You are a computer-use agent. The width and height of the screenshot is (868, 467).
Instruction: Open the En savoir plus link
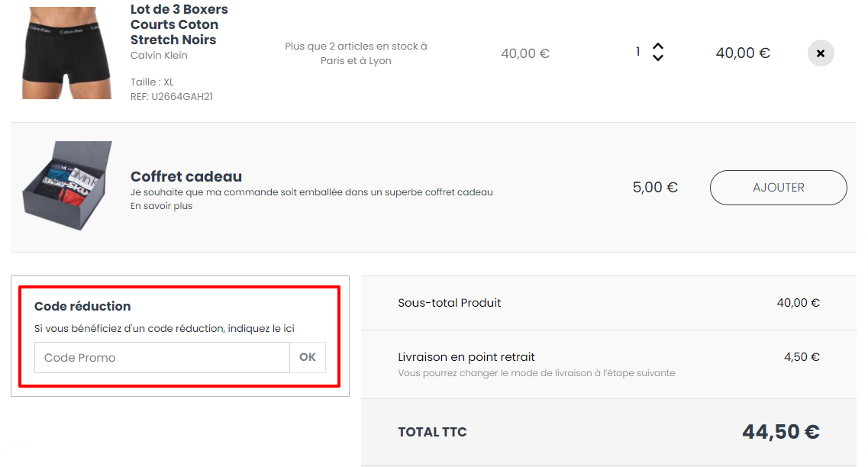162,206
